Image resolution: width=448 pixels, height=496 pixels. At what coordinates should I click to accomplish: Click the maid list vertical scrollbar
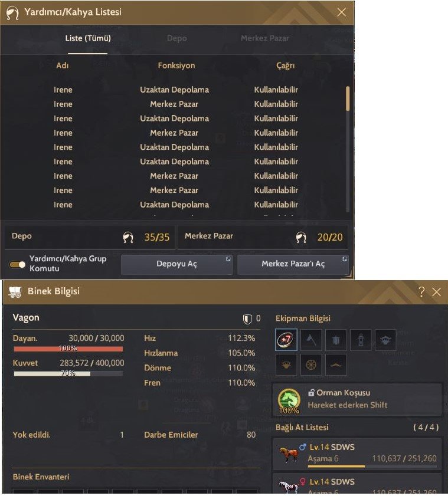coord(348,149)
